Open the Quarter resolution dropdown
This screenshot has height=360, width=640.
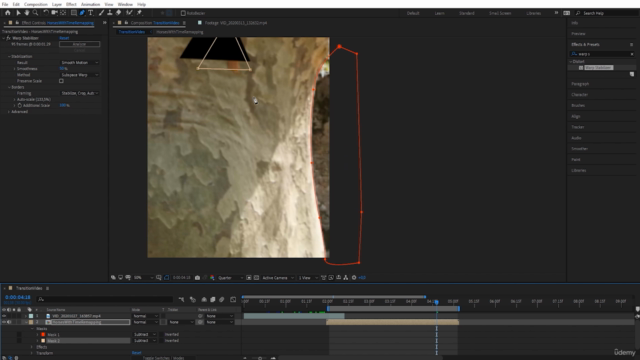(231, 278)
